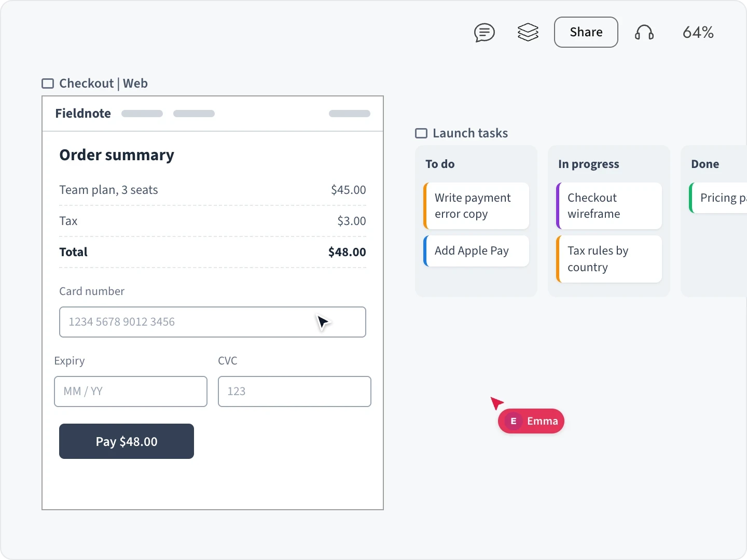Click the Card number input field
Screen dimensions: 747x560
213,322
